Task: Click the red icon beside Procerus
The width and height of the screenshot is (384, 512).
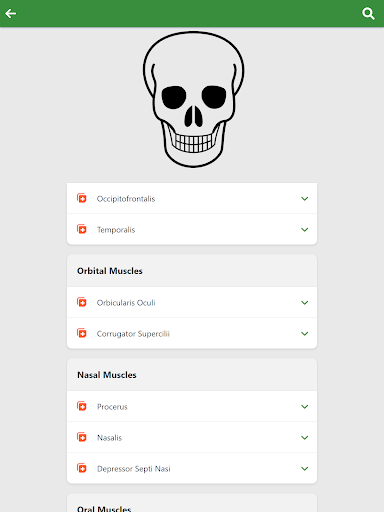Action: pyautogui.click(x=82, y=406)
